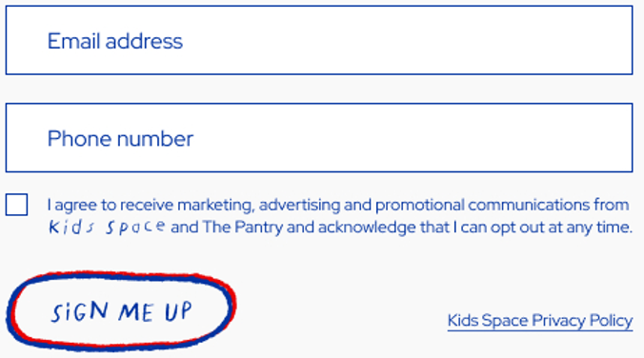Screen dimensions: 644x358
Task: Activate the first bordered input box
Action: (319, 40)
